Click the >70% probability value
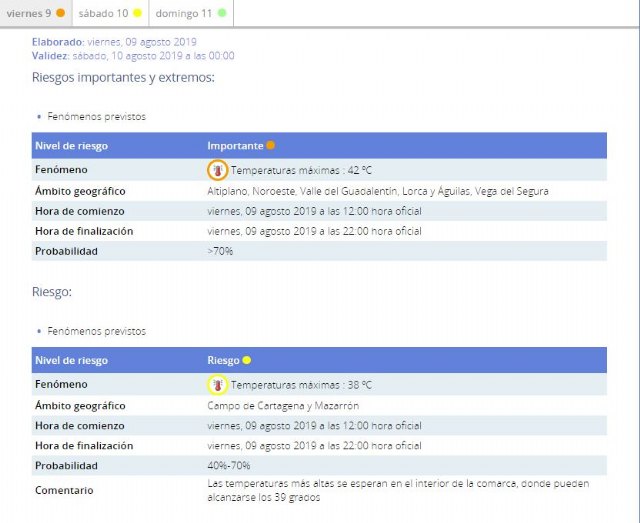The width and height of the screenshot is (640, 523). click(220, 251)
